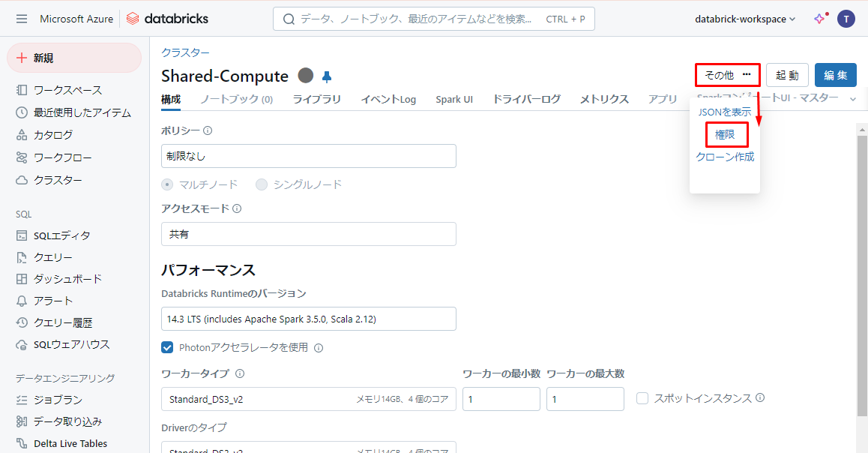Click the pin icon beside Shared-Compute
This screenshot has height=453, width=868.
[327, 76]
